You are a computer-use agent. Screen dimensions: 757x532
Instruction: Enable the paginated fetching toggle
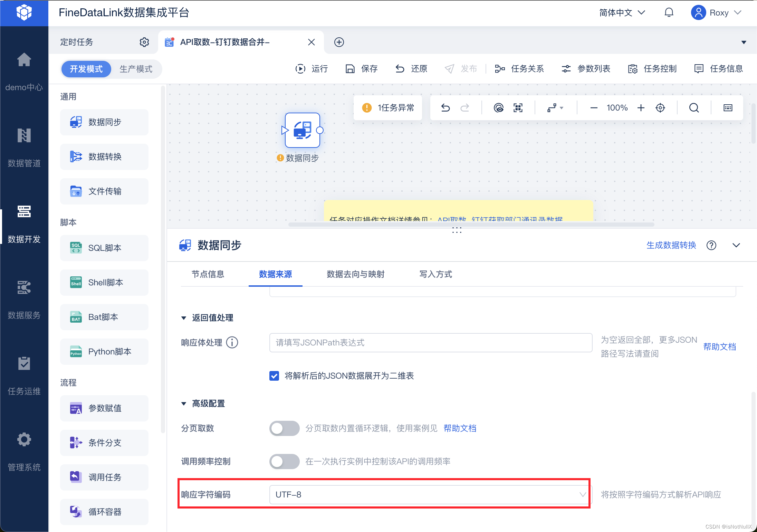pos(284,428)
